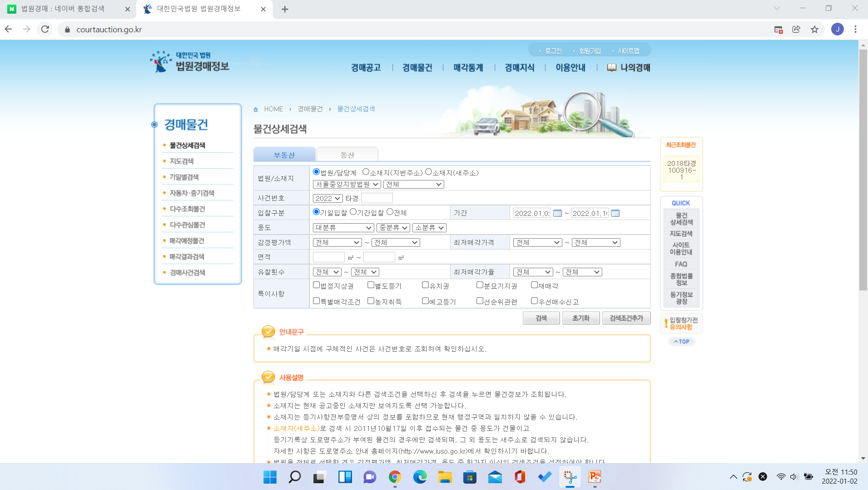Open the 최저매각가격 minimum dropdown
868x490 pixels.
[538, 242]
